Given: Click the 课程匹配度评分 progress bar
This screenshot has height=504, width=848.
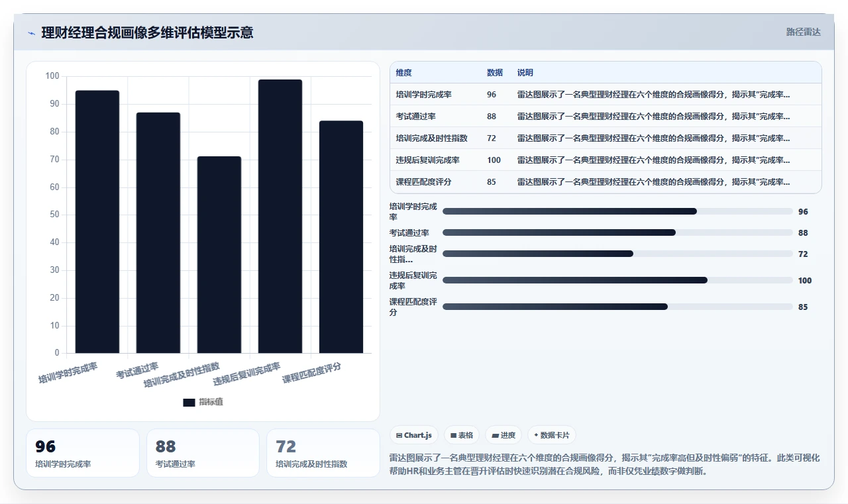Looking at the screenshot, I should pyautogui.click(x=617, y=307).
